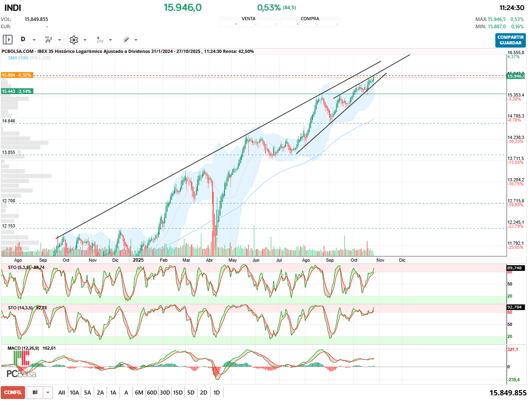
Task: Select the 6M time range
Action: (139, 393)
